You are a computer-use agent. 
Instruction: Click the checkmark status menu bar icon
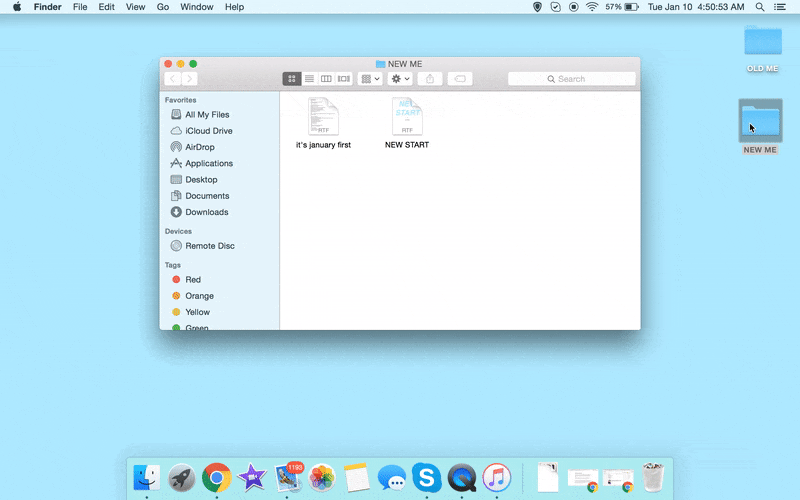(x=556, y=7)
